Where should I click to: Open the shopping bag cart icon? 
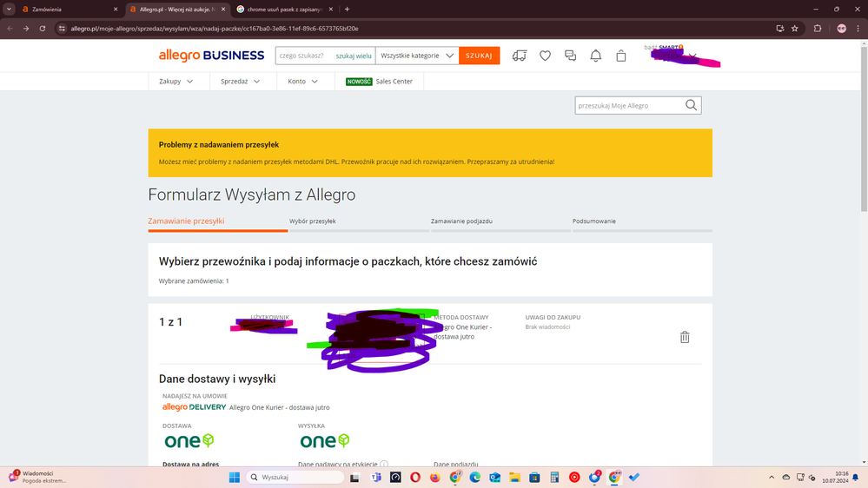click(621, 56)
